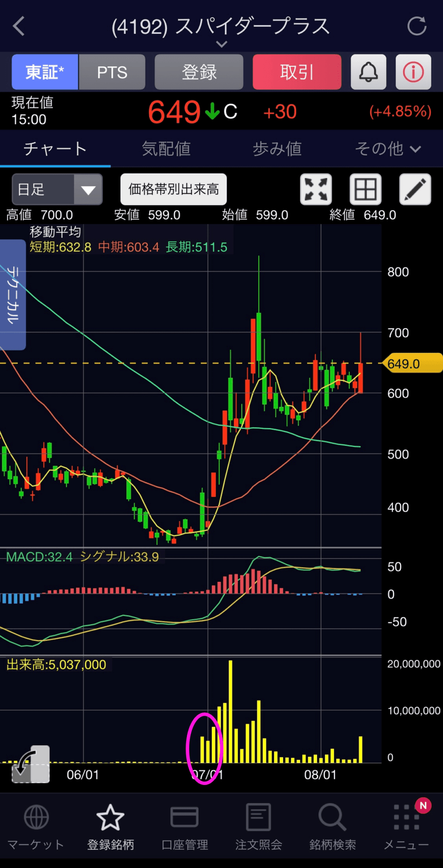Open the 取引 trade button

(297, 72)
